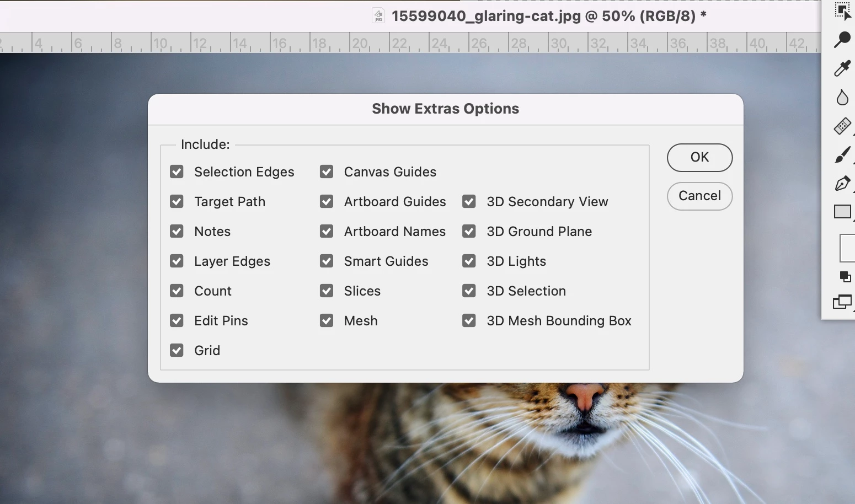Toggle the Target Path checkbox
855x504 pixels.
coord(177,202)
